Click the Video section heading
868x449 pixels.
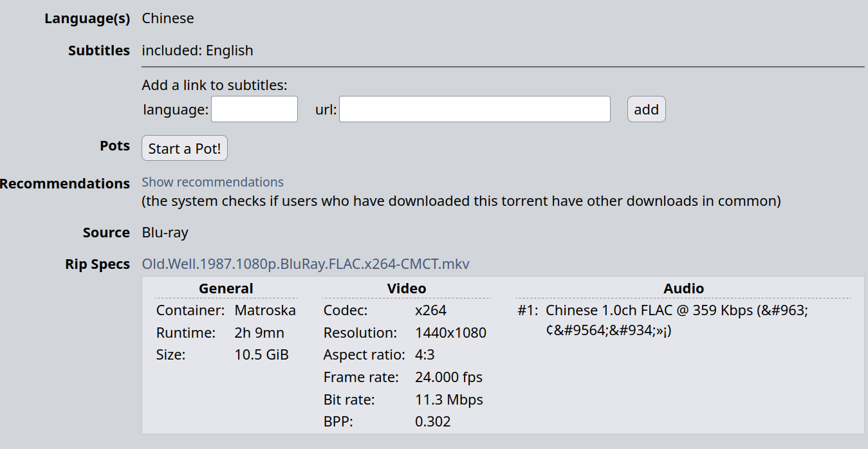[x=407, y=289]
